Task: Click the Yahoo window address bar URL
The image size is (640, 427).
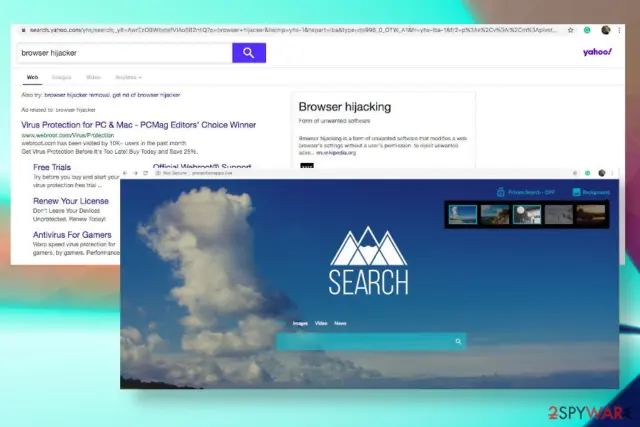Action: click(293, 30)
